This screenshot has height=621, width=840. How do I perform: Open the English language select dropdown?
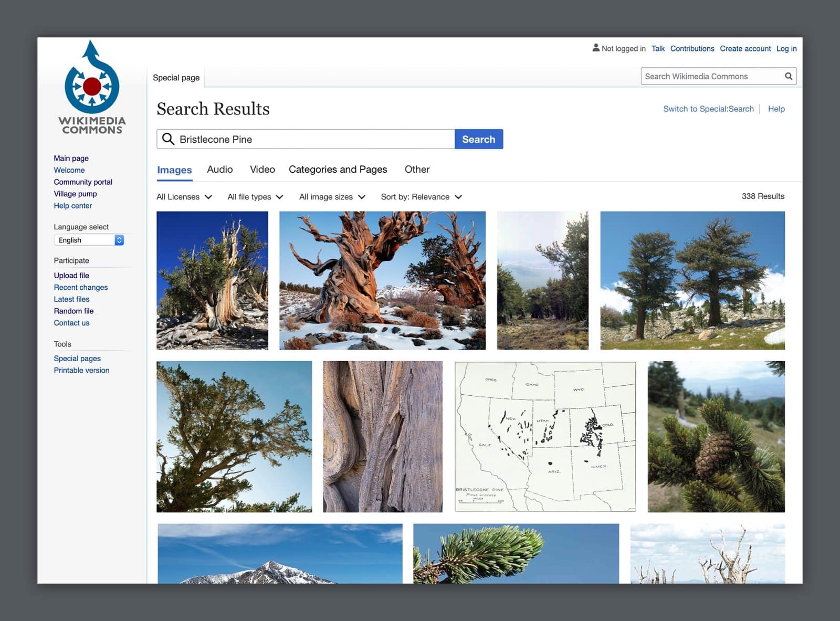pyautogui.click(x=88, y=240)
